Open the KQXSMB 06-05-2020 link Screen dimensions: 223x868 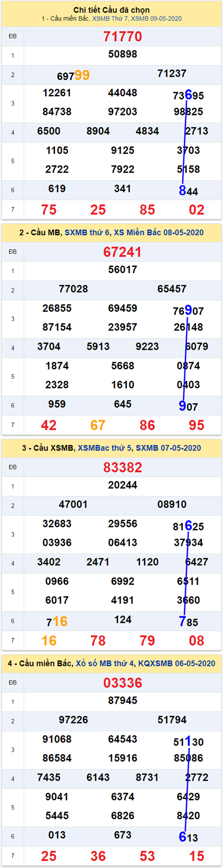177,663
